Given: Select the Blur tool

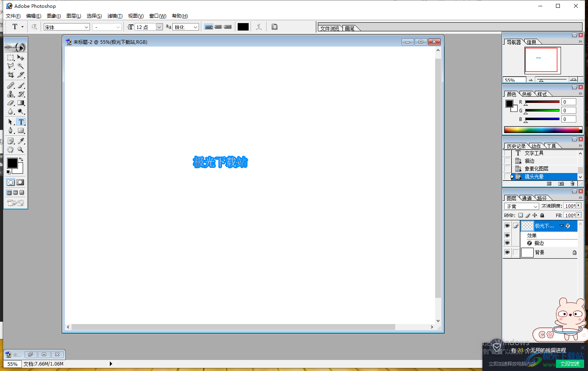Looking at the screenshot, I should tap(11, 112).
